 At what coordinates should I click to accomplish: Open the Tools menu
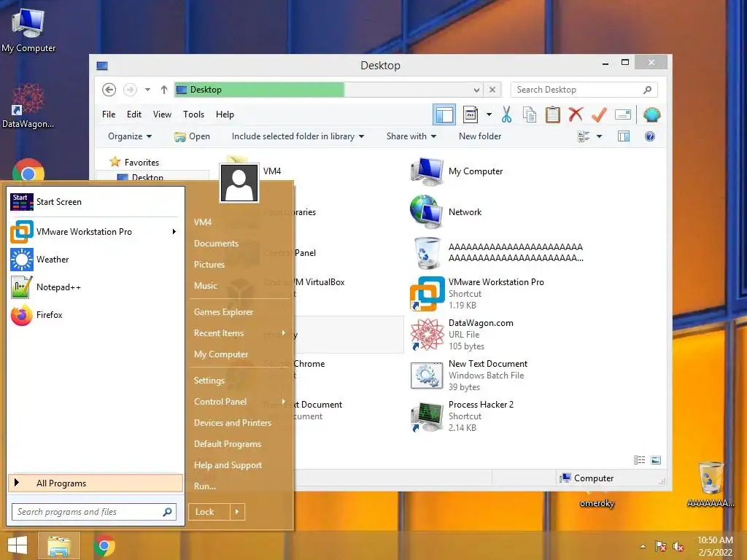pyautogui.click(x=193, y=114)
